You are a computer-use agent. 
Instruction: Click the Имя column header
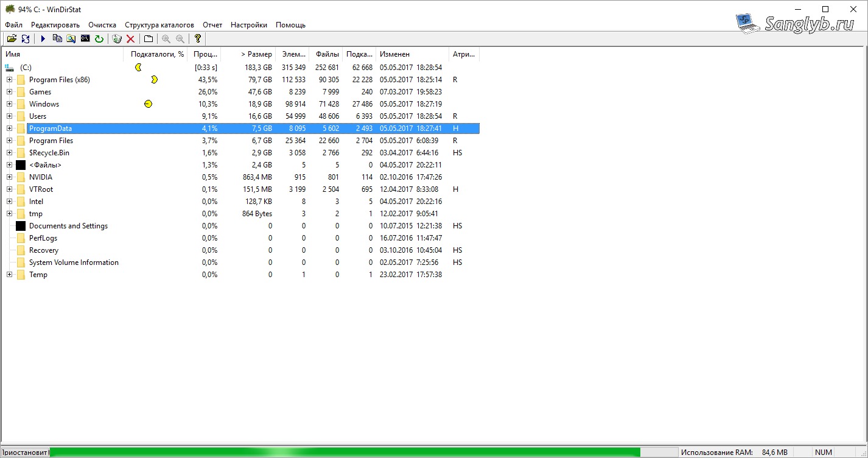63,54
